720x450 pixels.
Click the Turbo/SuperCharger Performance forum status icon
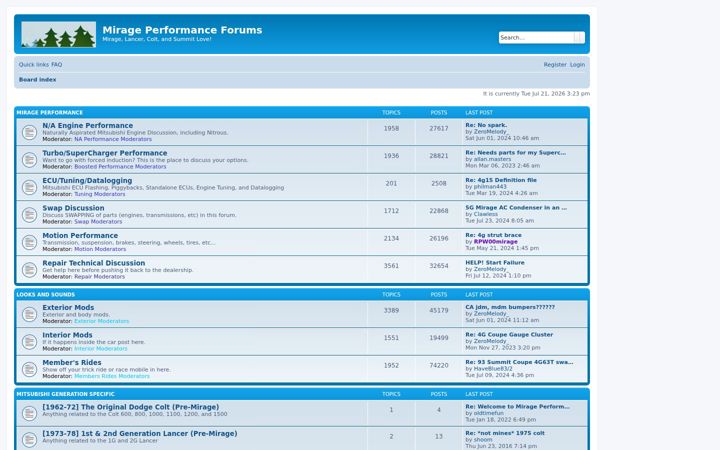tap(29, 160)
